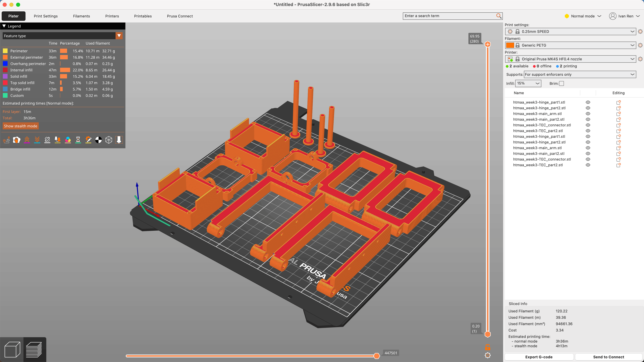Toggle the vertical slider lock icon
This screenshot has width=644, height=362.
[488, 347]
